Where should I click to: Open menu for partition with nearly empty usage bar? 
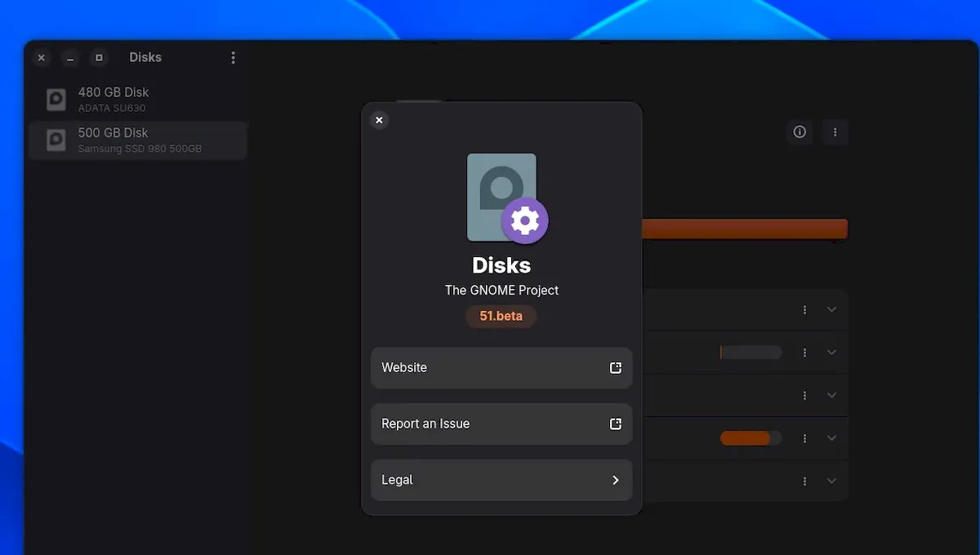point(804,353)
